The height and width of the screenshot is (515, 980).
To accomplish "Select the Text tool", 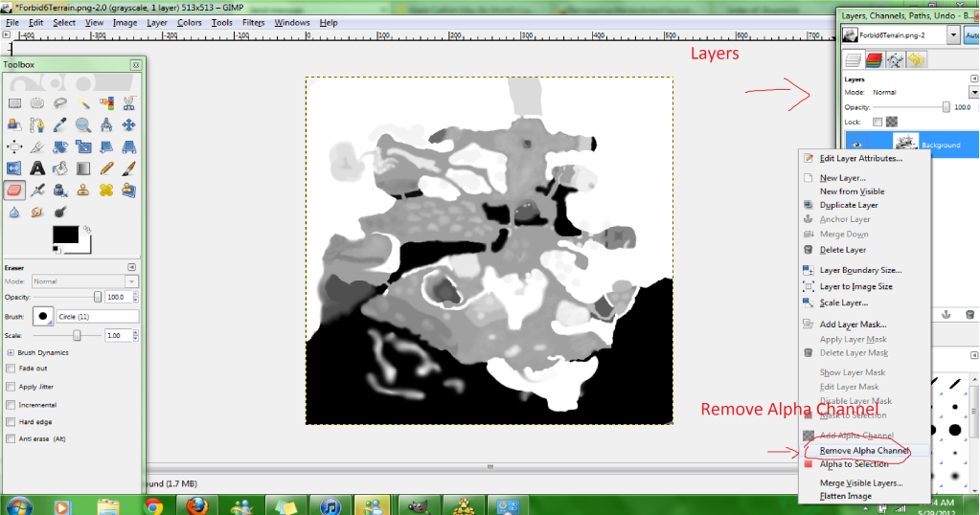I will (x=37, y=168).
